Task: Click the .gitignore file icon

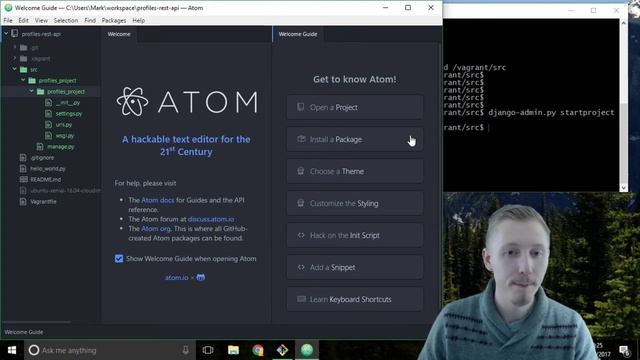Action: tap(23, 158)
